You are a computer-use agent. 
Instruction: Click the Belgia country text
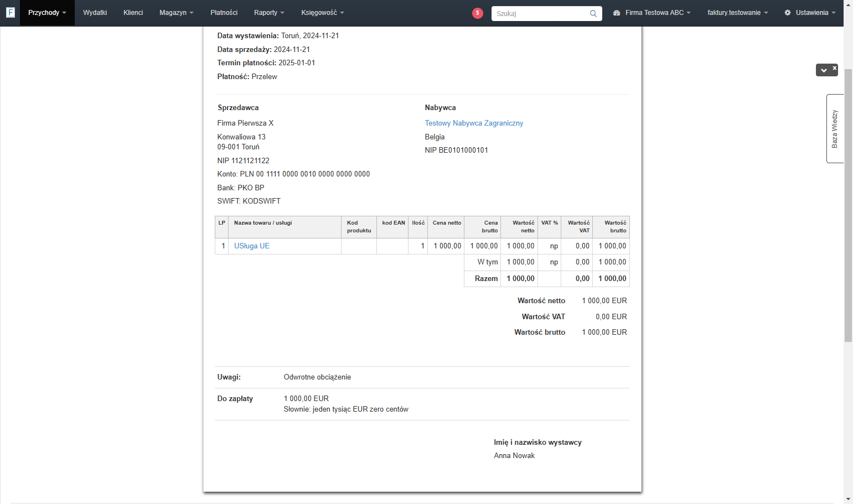point(435,137)
